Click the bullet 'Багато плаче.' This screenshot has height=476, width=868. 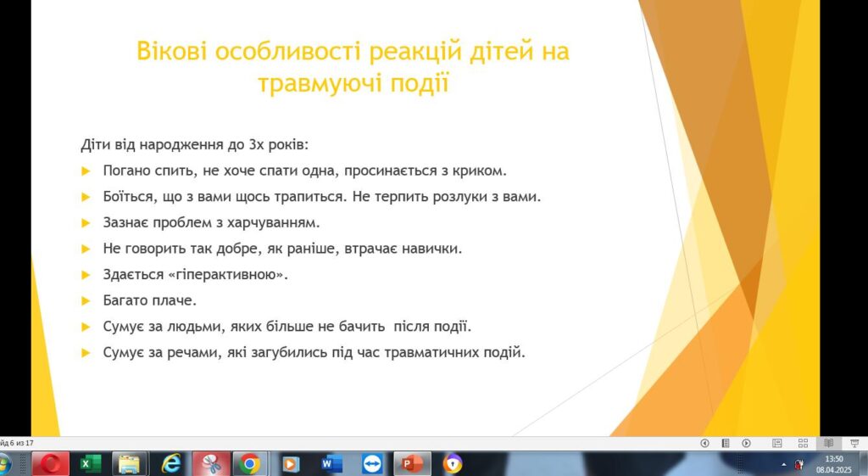coord(149,300)
